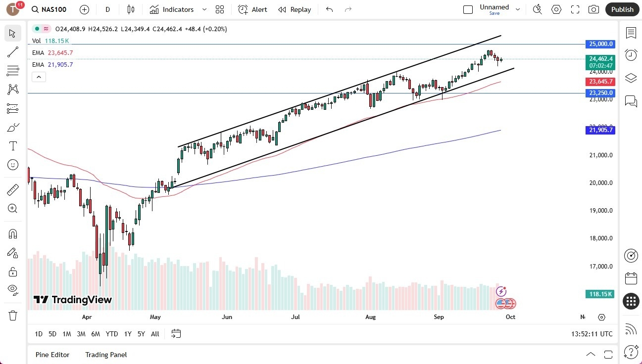This screenshot has width=642, height=364.
Task: Switch to the Trading Panel tab
Action: [x=105, y=355]
